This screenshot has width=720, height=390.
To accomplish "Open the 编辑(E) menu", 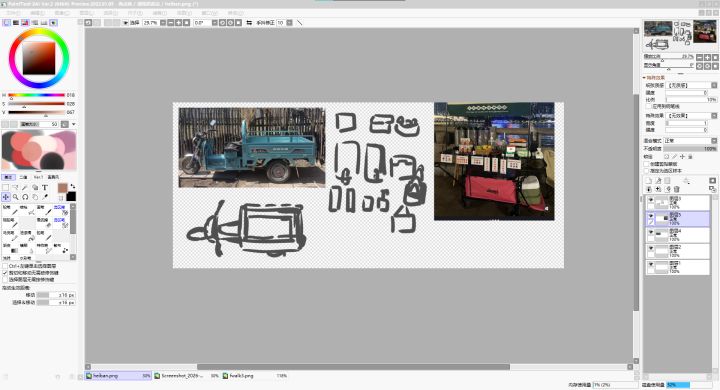I will (37, 13).
